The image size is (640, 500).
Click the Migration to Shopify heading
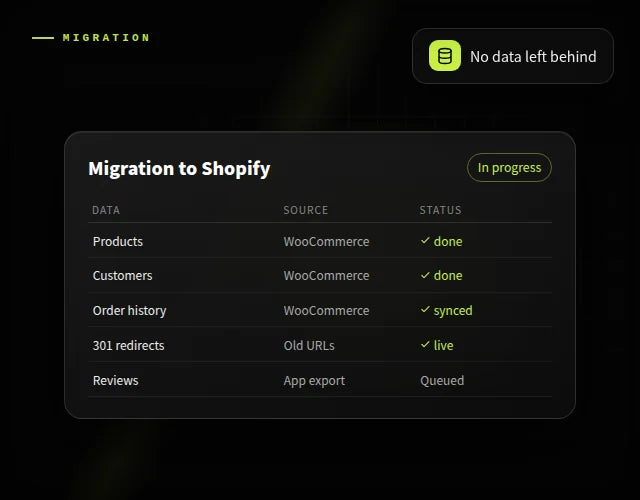click(x=179, y=169)
